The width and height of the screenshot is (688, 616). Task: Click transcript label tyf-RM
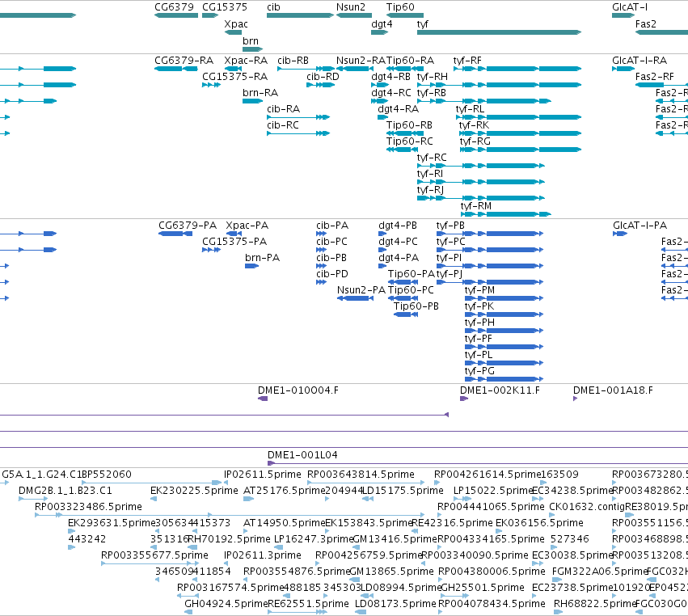pyautogui.click(x=476, y=207)
